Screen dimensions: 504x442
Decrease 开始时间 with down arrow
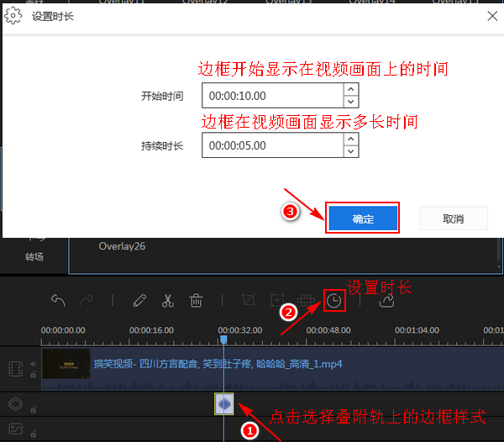pyautogui.click(x=350, y=101)
